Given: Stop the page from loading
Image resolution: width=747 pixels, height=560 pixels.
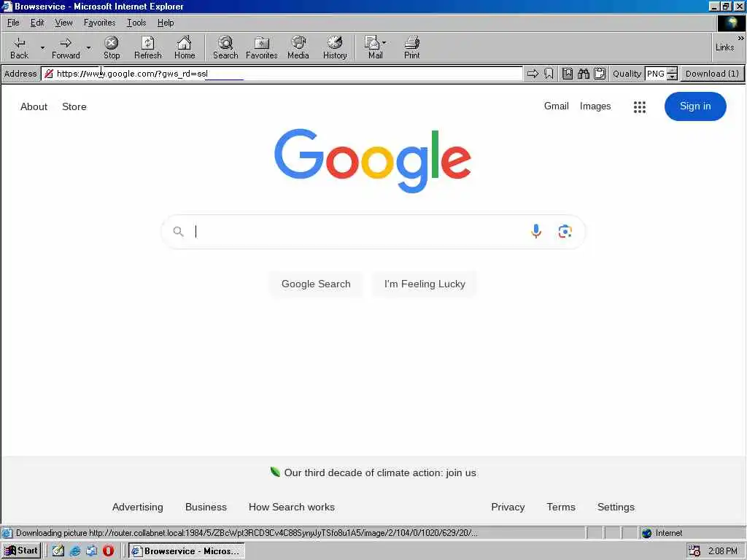Looking at the screenshot, I should click(x=112, y=47).
